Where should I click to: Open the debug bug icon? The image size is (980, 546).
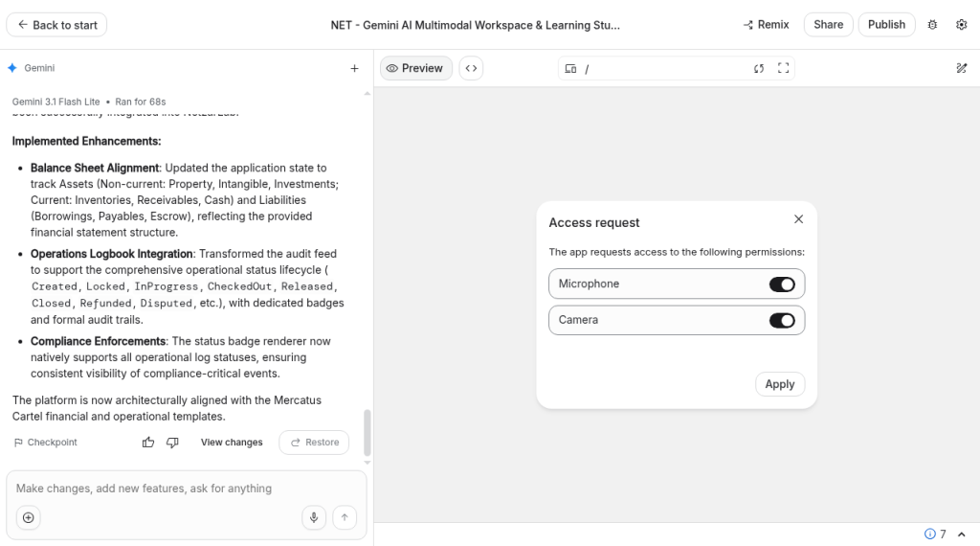932,25
